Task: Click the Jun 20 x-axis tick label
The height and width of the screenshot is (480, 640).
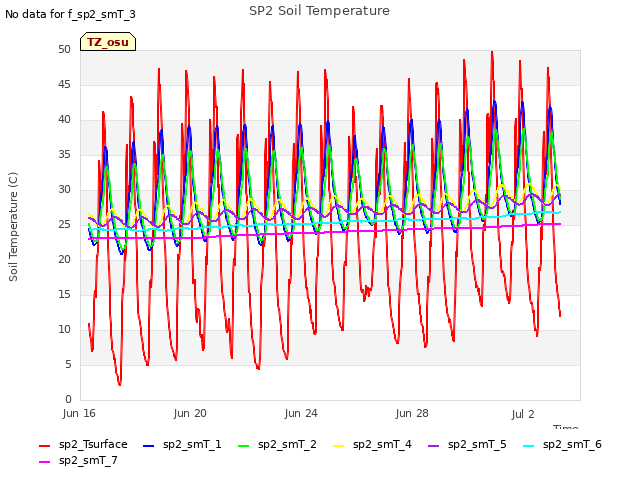Action: tap(190, 413)
